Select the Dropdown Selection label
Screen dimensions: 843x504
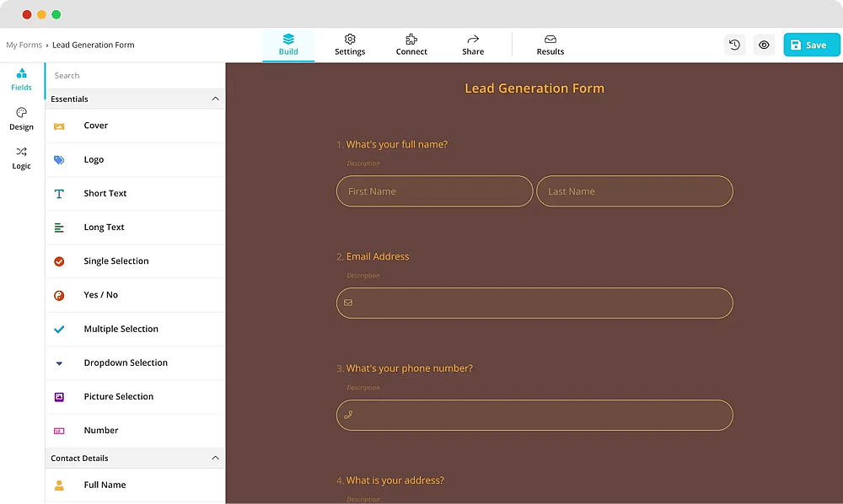coord(126,362)
